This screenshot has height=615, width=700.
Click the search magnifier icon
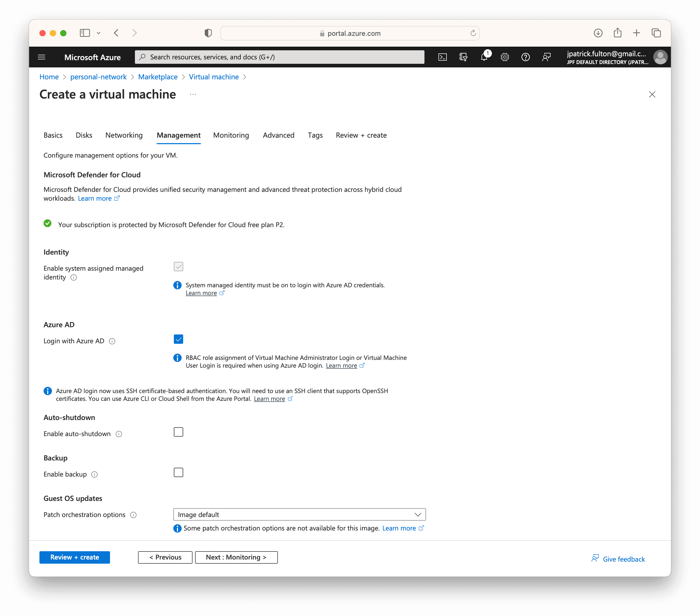coord(143,57)
